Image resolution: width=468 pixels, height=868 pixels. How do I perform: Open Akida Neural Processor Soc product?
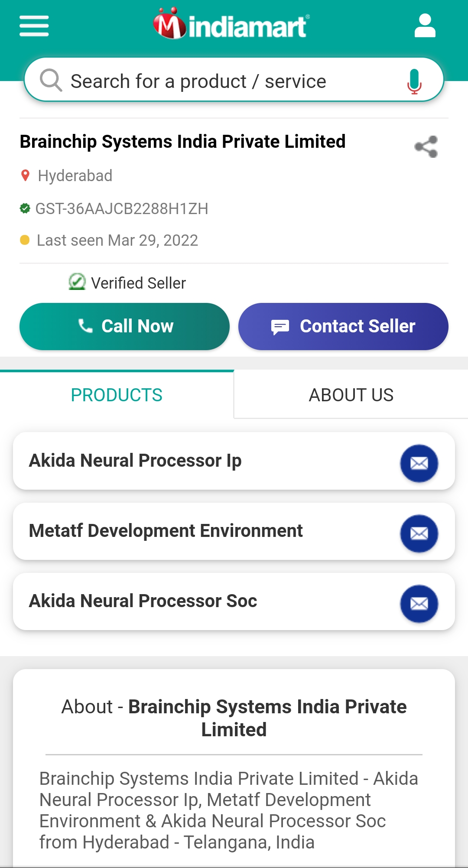click(x=143, y=601)
